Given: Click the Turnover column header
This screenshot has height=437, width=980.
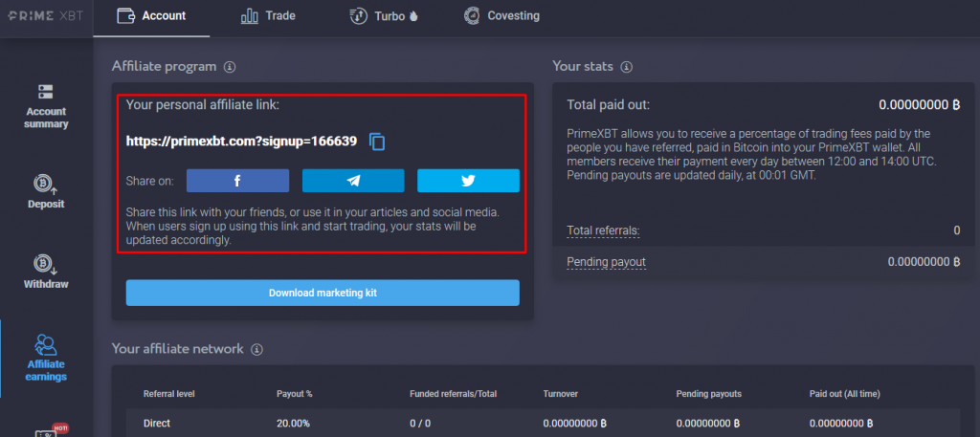Looking at the screenshot, I should (x=561, y=394).
